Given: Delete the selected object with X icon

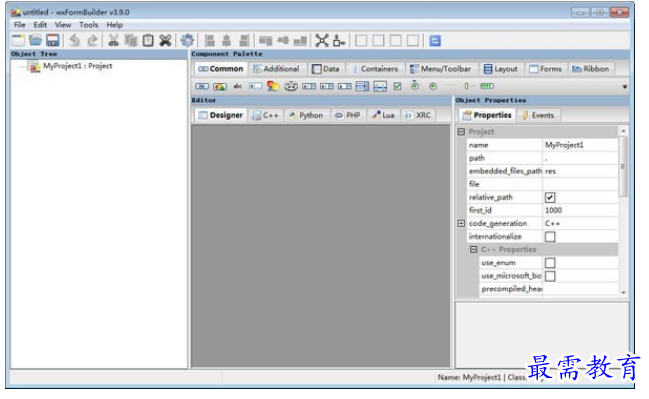Looking at the screenshot, I should (165, 41).
